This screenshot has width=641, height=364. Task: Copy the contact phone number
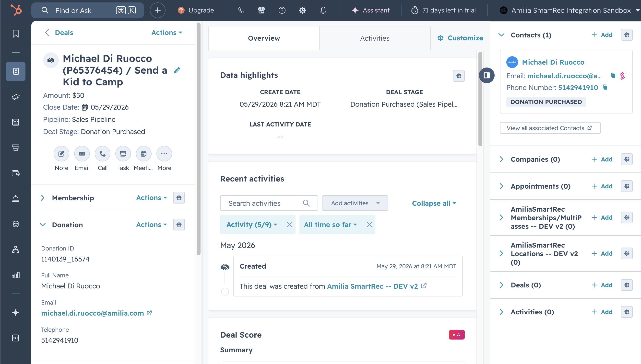[x=605, y=87]
